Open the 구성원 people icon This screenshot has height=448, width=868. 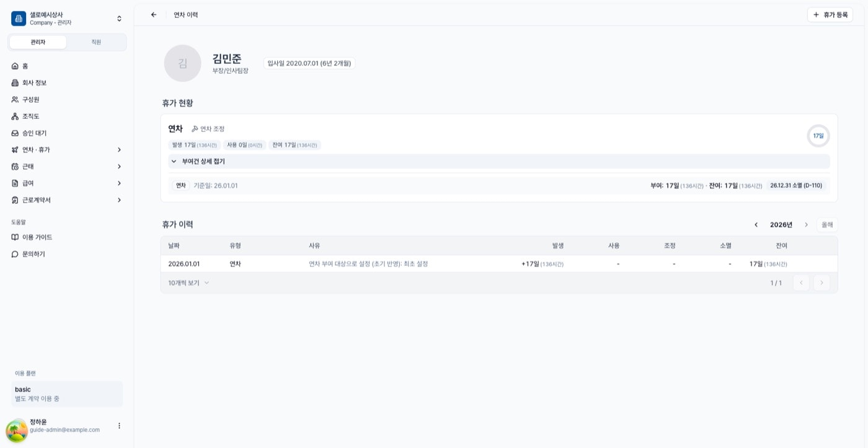pos(15,99)
